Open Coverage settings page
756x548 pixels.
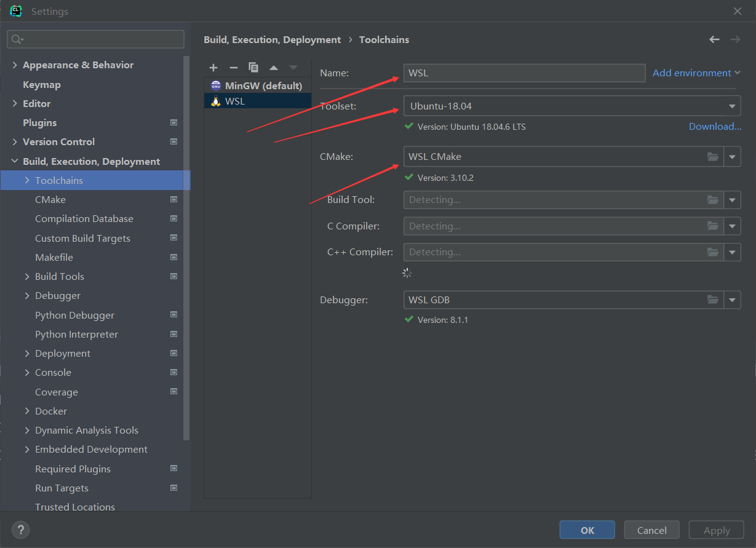click(57, 392)
